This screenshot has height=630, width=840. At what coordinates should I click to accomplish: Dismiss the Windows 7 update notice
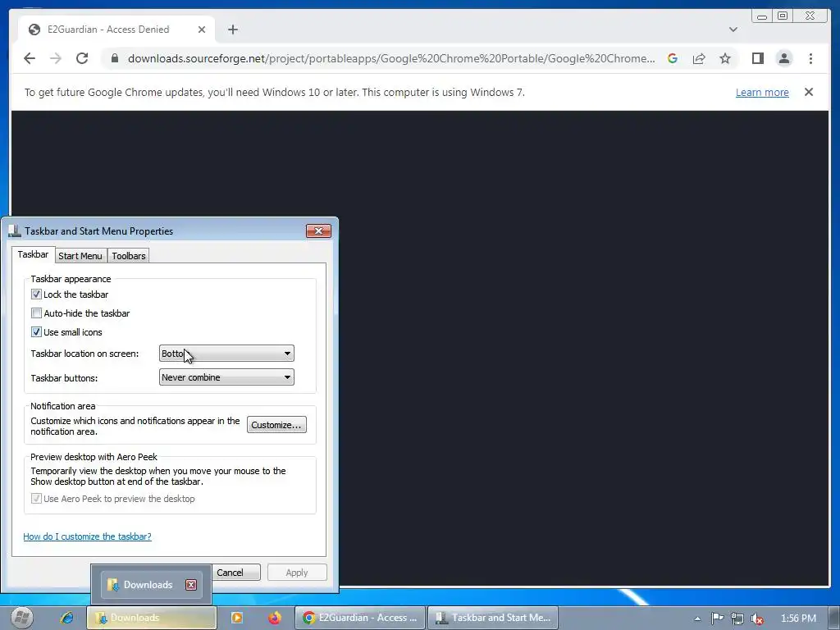(809, 92)
